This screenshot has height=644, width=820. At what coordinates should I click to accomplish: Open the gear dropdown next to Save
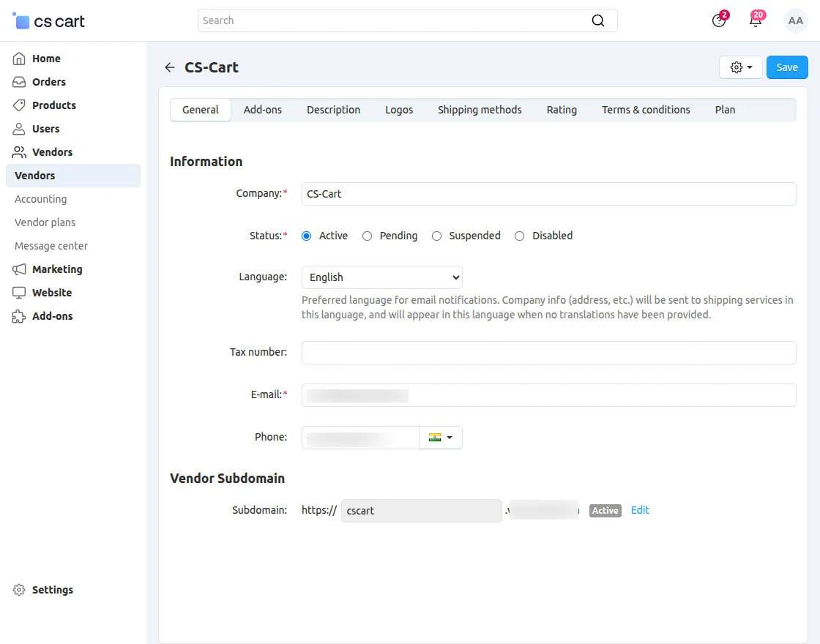(740, 67)
